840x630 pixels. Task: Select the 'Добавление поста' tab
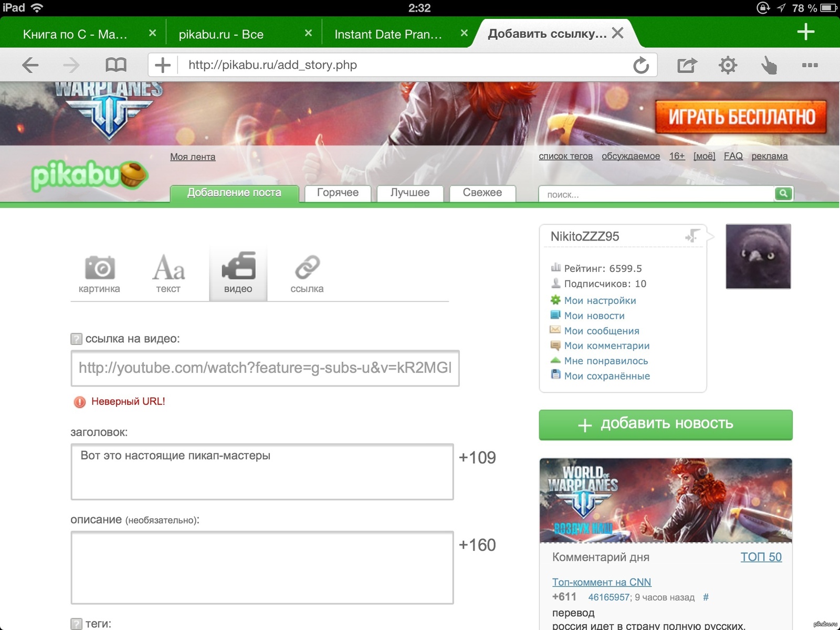[234, 193]
